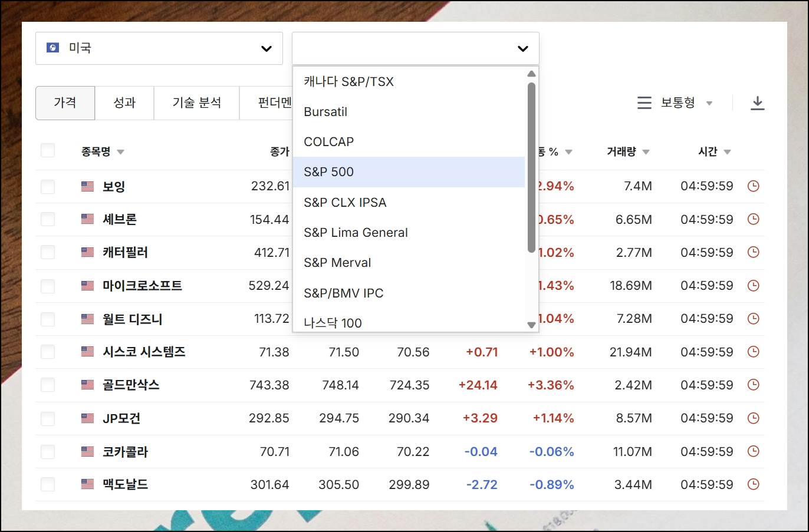Click the clock icon in the 맥도날드 row

753,484
